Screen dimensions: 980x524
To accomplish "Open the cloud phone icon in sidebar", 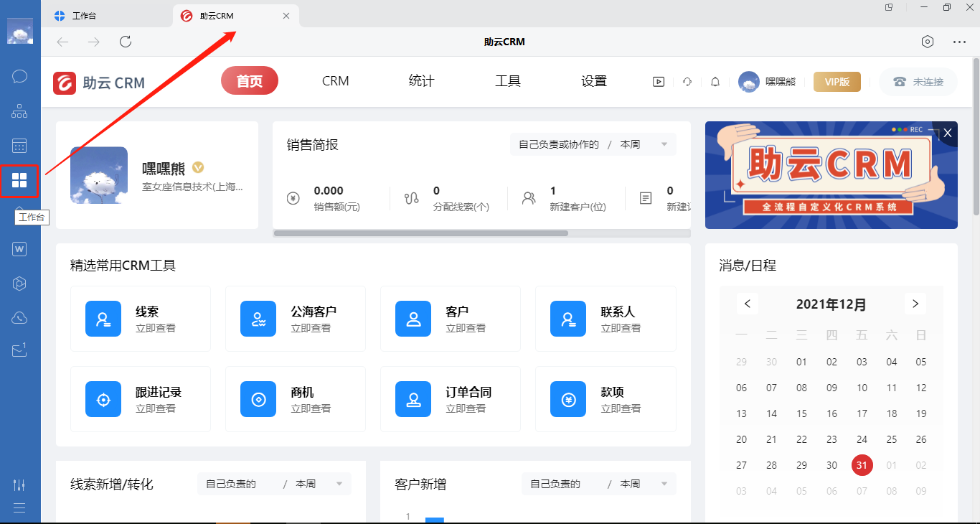I will (x=20, y=317).
